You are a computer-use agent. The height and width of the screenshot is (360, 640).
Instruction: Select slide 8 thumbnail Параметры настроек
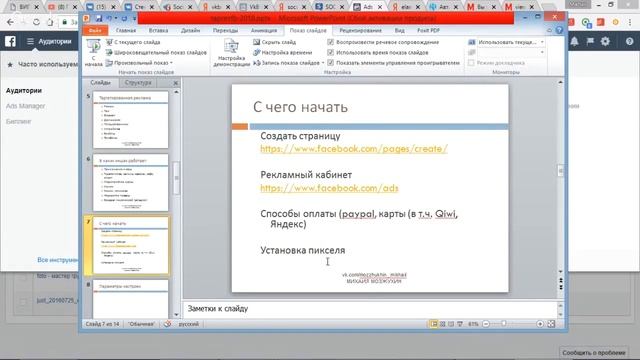131,298
